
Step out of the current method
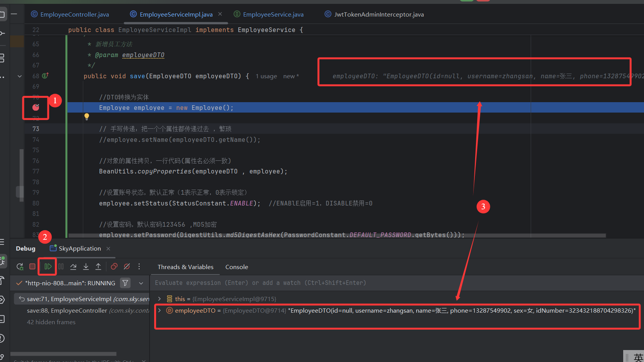[98, 266]
